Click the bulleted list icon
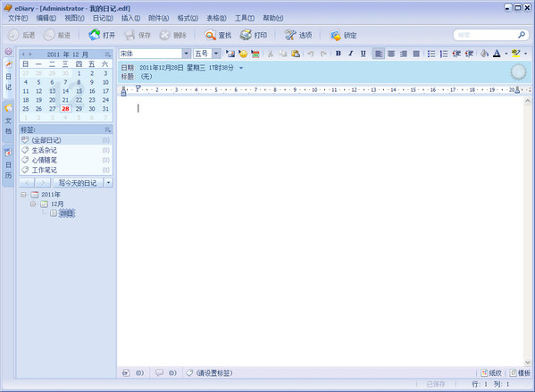The height and width of the screenshot is (392, 535). (431, 54)
